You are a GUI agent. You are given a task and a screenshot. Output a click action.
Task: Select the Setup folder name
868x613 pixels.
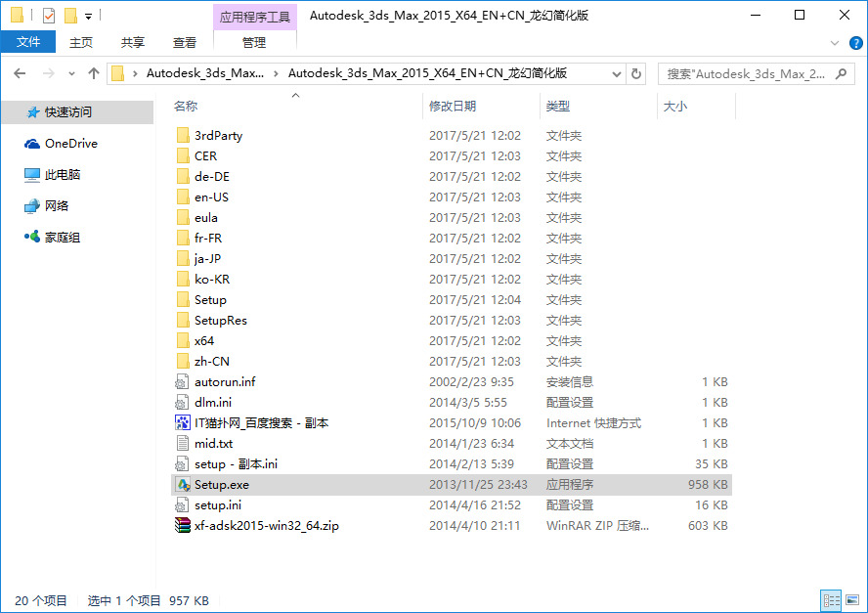point(210,299)
